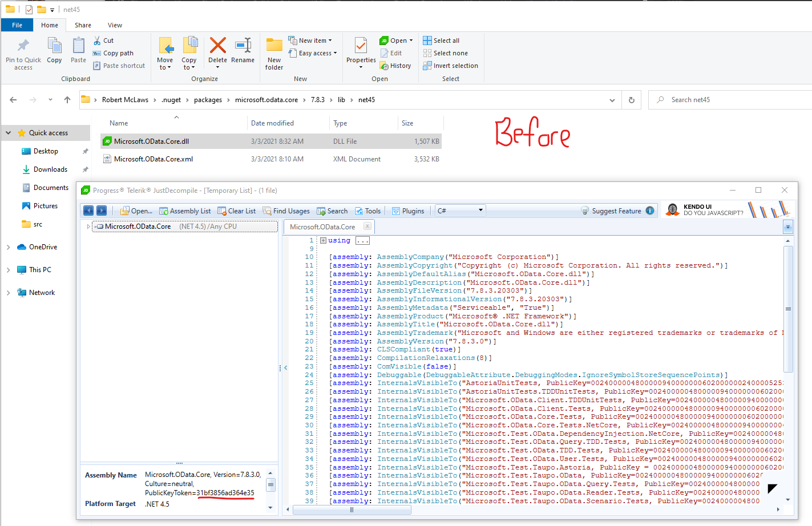
Task: Click Copy path in Clipboard group
Action: [113, 53]
